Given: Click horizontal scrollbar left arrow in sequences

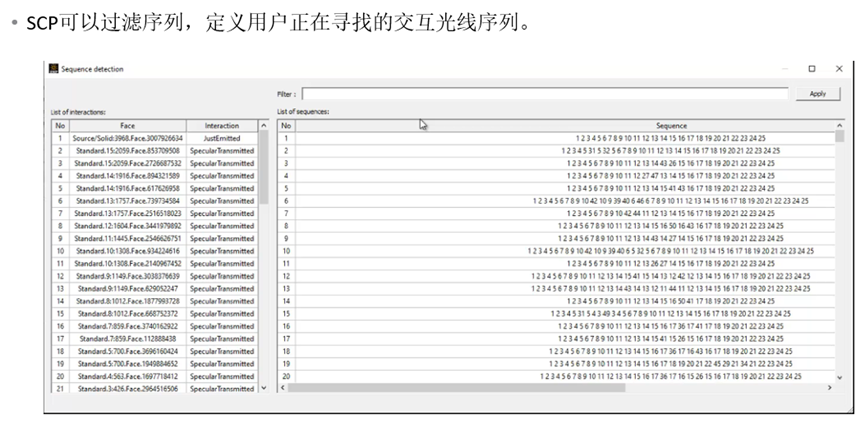Looking at the screenshot, I should coord(282,388).
